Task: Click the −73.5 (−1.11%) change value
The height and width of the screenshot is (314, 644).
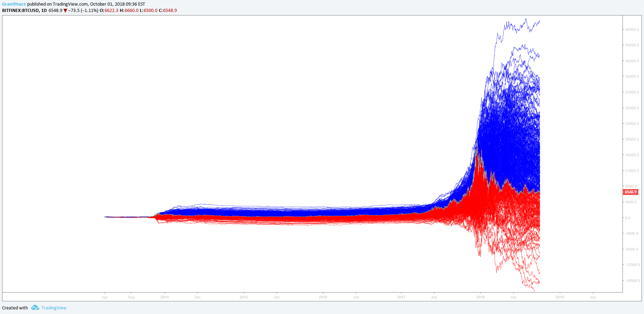Action: pyautogui.click(x=83, y=11)
